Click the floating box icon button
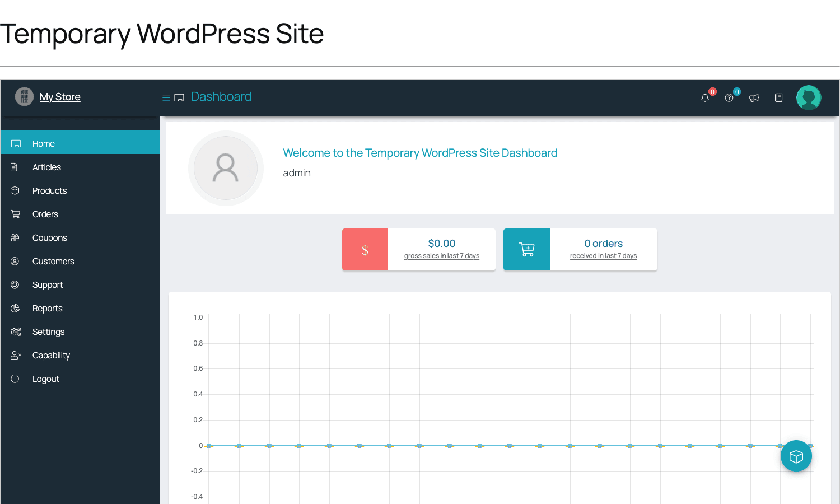The width and height of the screenshot is (840, 504). coord(796,456)
